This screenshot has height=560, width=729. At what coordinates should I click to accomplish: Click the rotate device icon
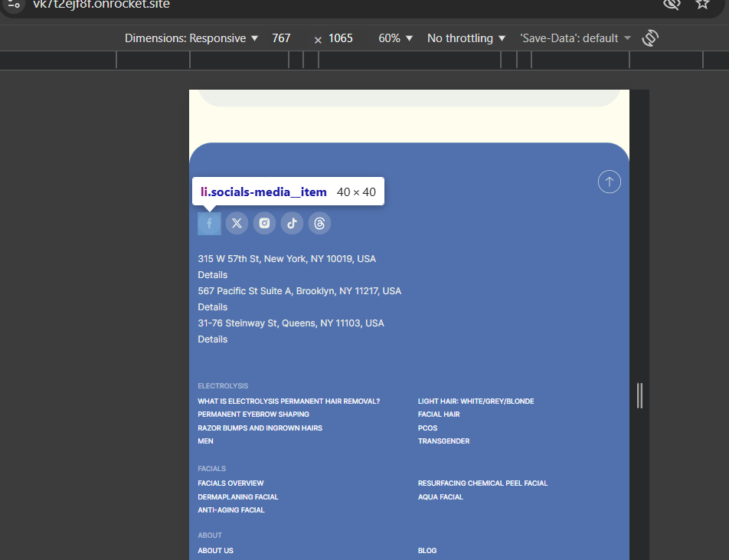pyautogui.click(x=650, y=38)
